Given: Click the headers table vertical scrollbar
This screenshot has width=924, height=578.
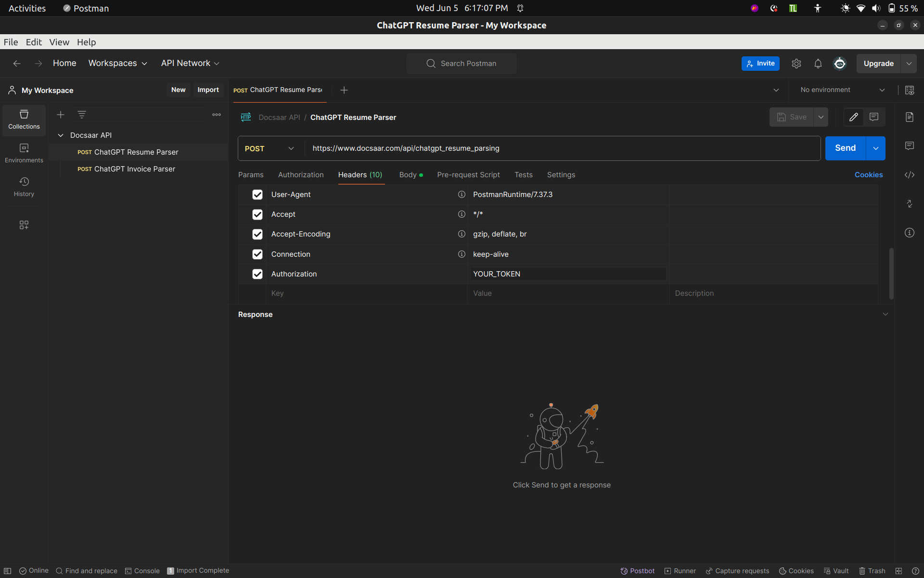Looking at the screenshot, I should coord(891,274).
